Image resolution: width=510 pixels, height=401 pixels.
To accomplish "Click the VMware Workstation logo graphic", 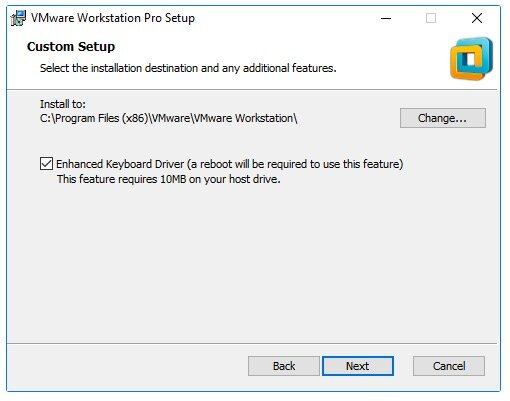I will 471,59.
